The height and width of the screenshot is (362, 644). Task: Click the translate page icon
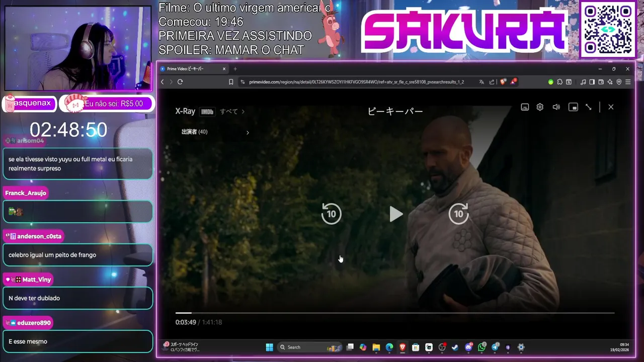coord(481,82)
